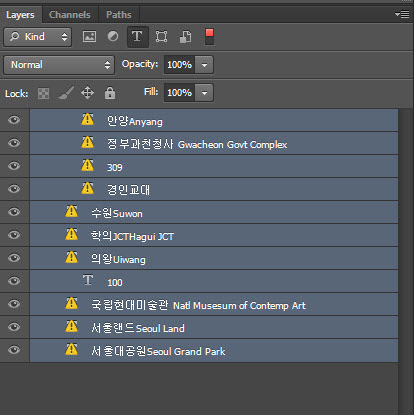The image size is (414, 415).
Task: Select the Natl Musesum of Contemp Art name
Action: (x=198, y=305)
